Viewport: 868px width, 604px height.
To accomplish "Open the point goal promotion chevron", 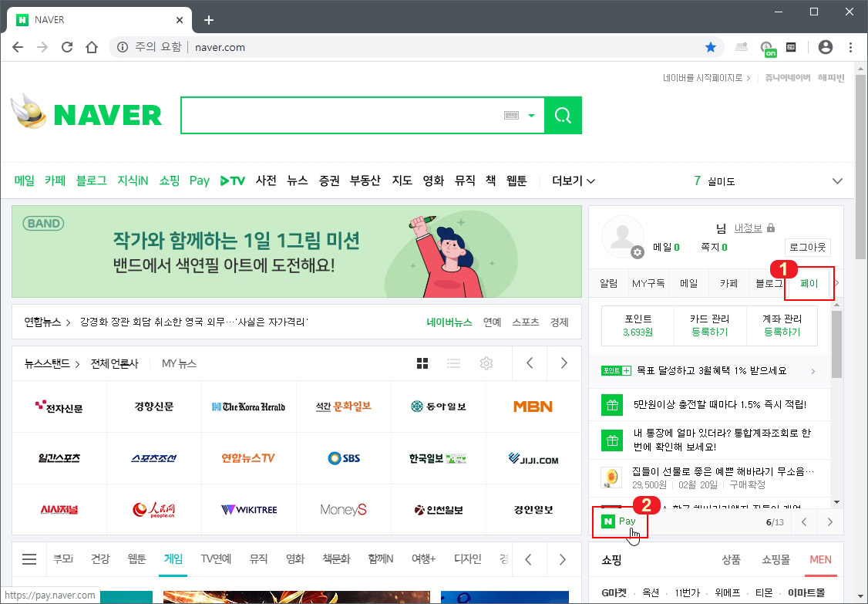I will click(x=813, y=371).
